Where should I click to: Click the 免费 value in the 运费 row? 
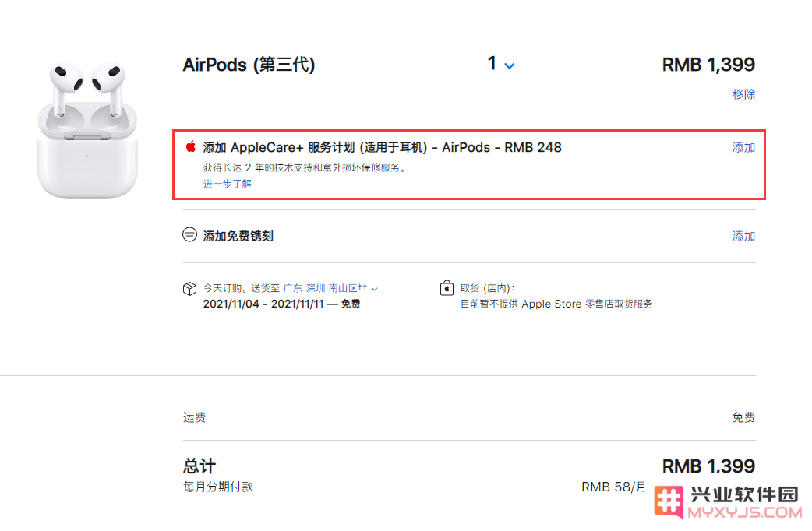click(743, 417)
